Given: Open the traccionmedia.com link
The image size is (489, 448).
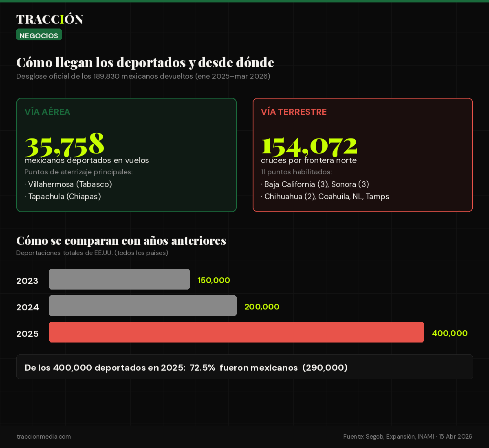Looking at the screenshot, I should click(43, 436).
